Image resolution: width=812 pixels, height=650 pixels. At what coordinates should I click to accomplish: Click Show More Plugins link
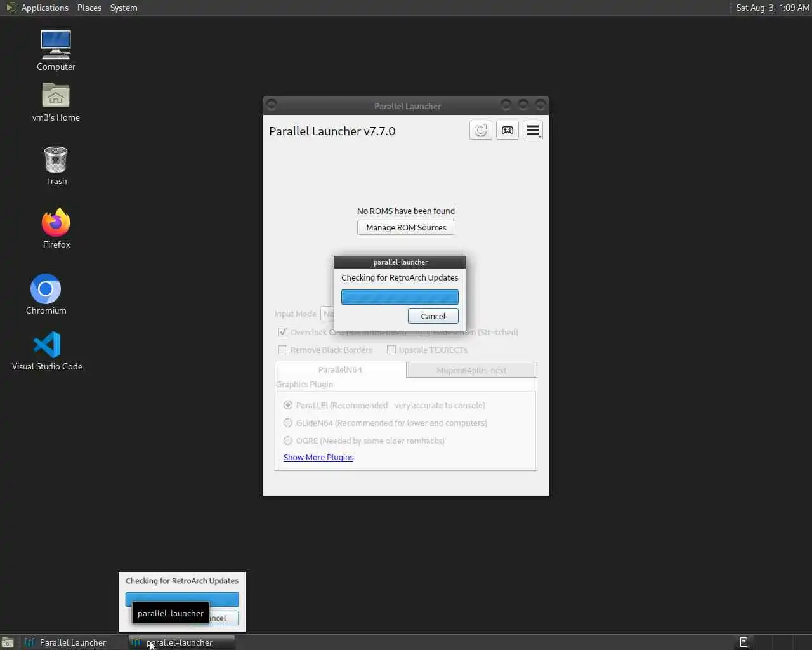(318, 457)
